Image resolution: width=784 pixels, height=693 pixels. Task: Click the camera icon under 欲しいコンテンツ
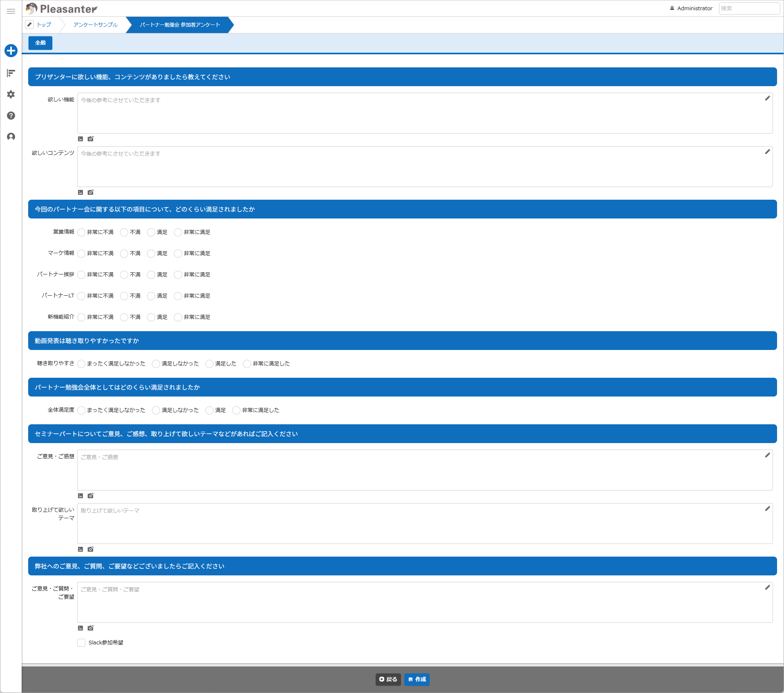click(x=91, y=192)
